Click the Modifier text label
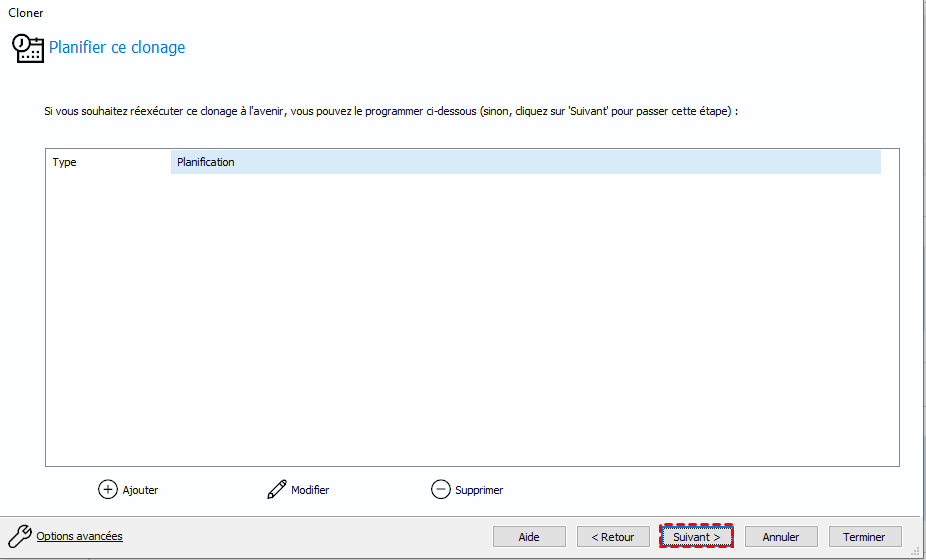The width and height of the screenshot is (926, 560). (310, 490)
